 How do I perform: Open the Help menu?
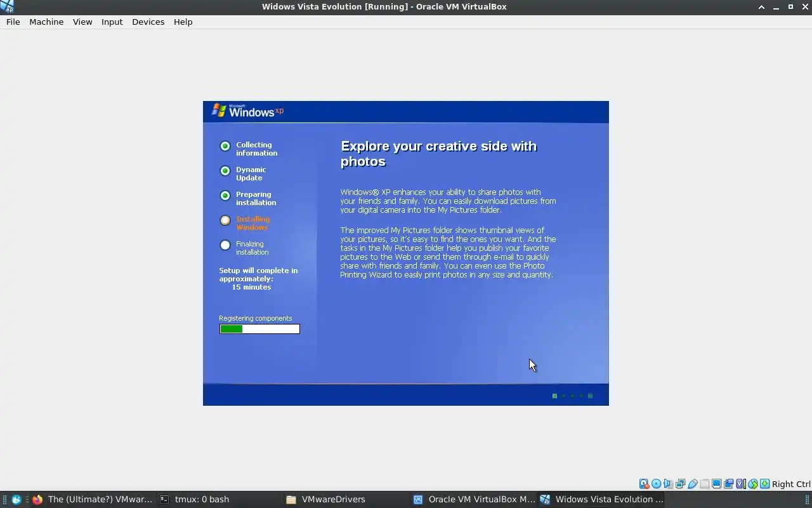(x=183, y=22)
